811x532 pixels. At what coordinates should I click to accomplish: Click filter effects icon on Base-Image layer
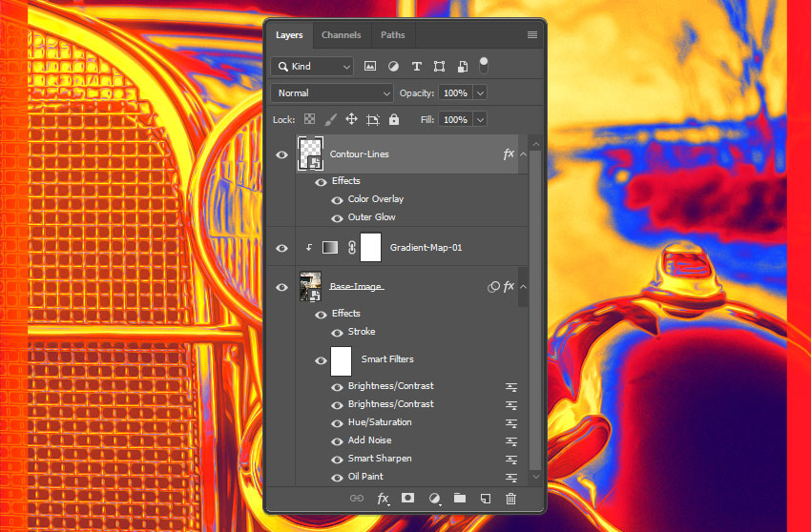493,286
